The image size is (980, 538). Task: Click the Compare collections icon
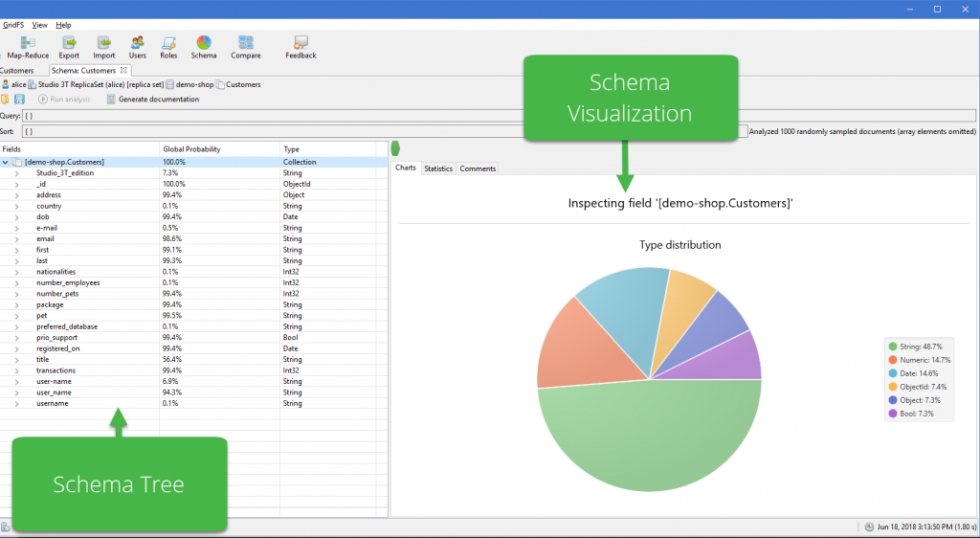246,44
